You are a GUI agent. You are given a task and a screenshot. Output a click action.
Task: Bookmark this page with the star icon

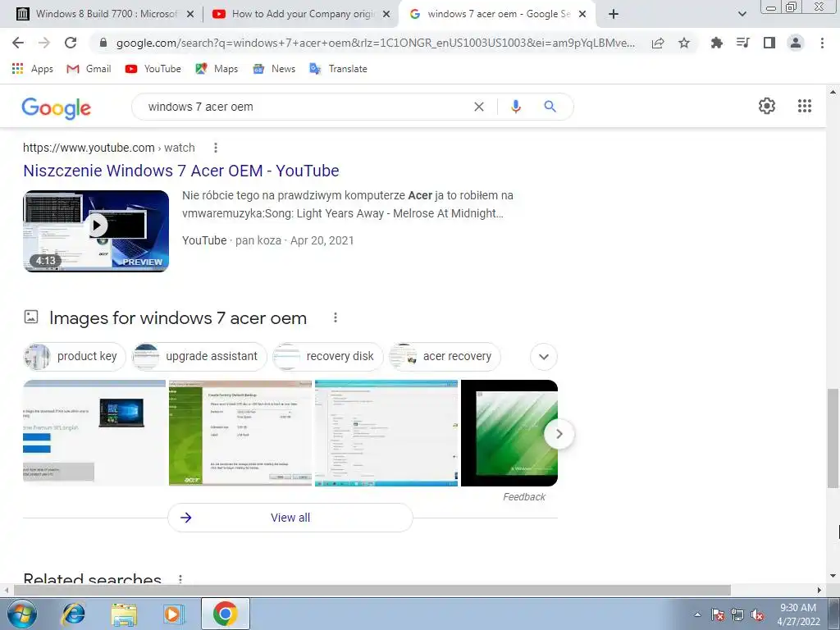684,43
